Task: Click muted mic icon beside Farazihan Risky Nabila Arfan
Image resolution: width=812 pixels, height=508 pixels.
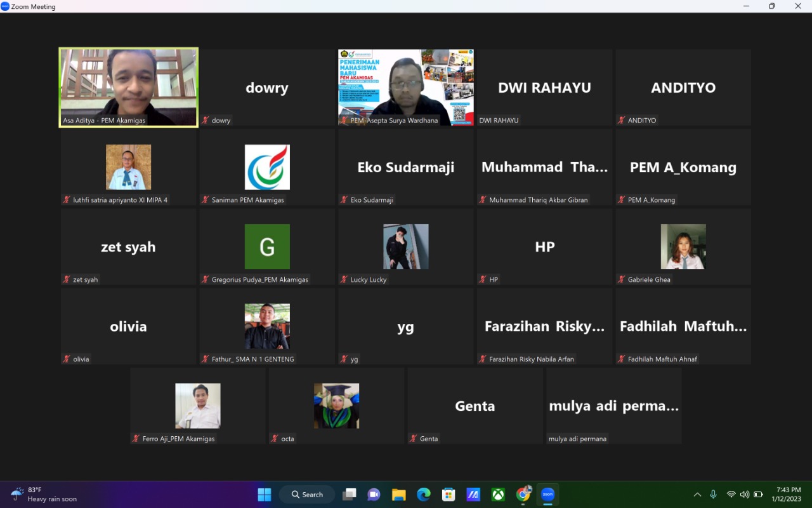Action: tap(483, 359)
